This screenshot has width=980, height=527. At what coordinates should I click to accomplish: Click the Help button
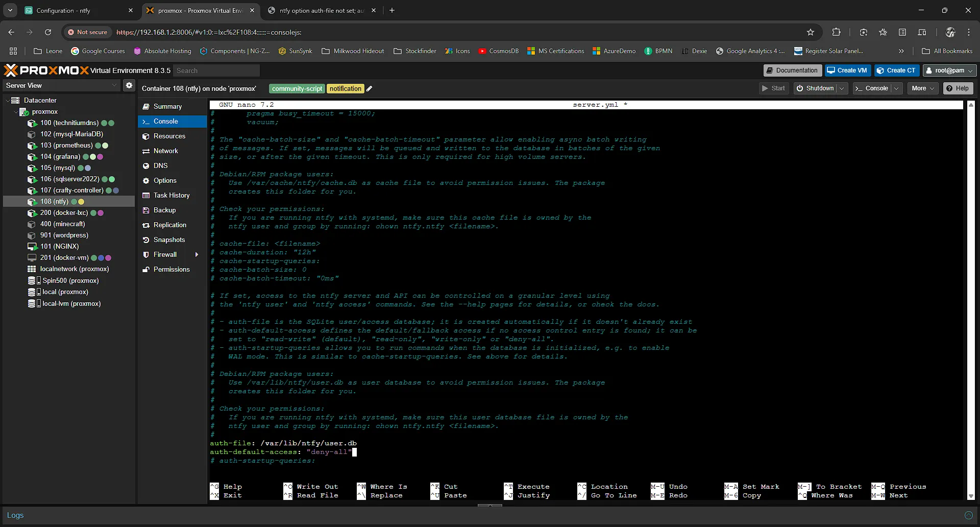coord(958,88)
